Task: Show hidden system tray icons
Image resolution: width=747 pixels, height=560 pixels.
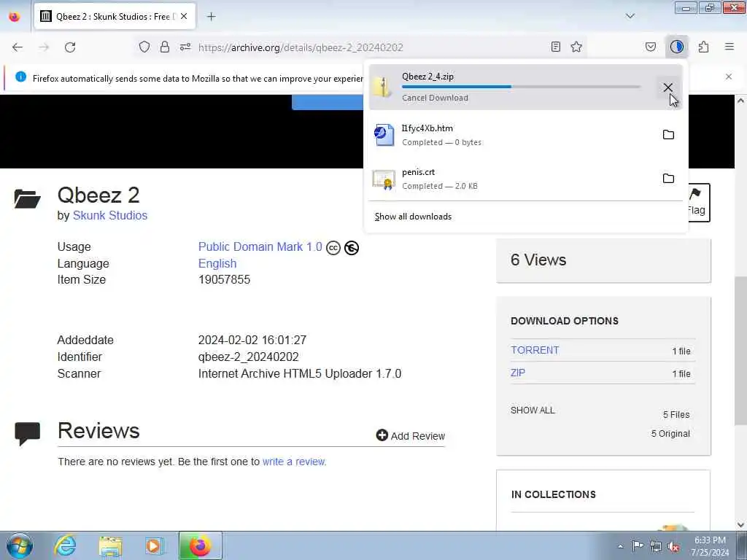Action: click(620, 546)
